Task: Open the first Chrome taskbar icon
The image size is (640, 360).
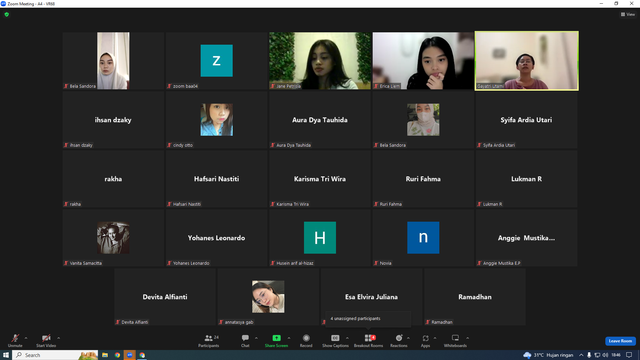Action: pyautogui.click(x=118, y=355)
